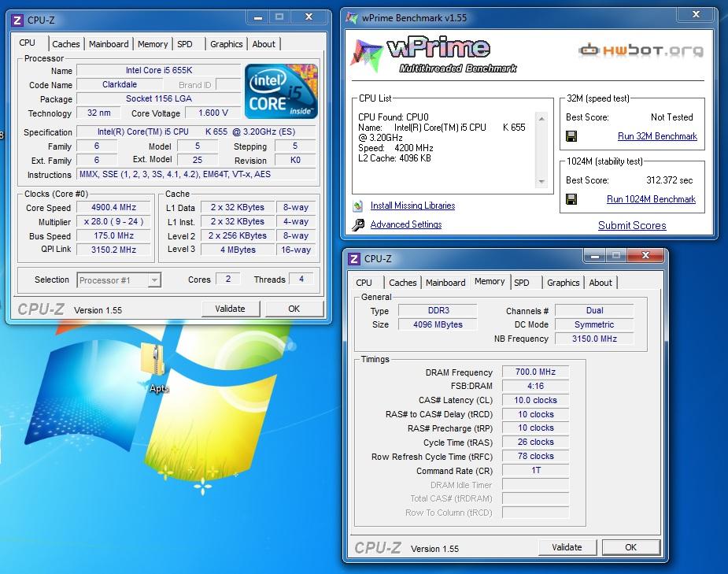728x574 pixels.
Task: Click the Level 3 cache 4 MBytes field
Action: tap(238, 250)
